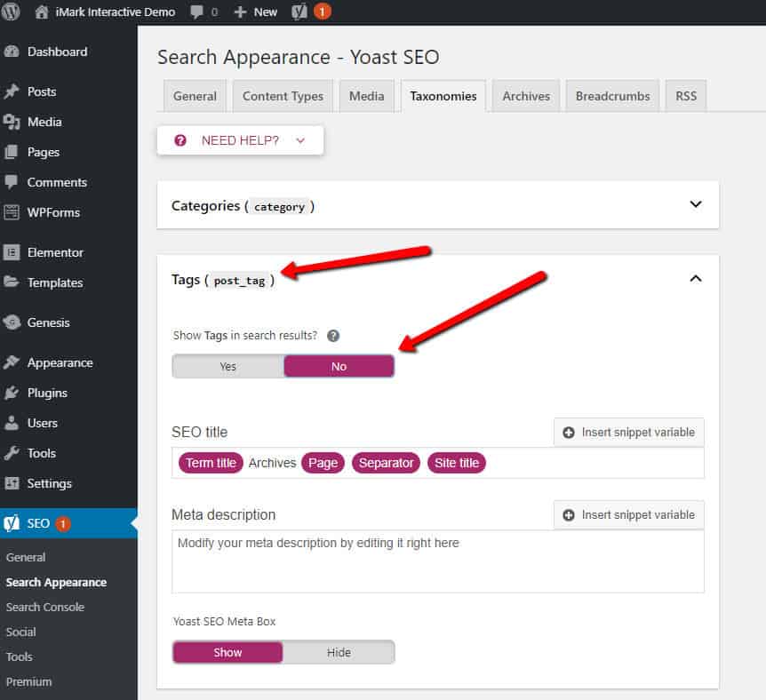Switch to the General tab
This screenshot has width=766, height=700.
195,96
